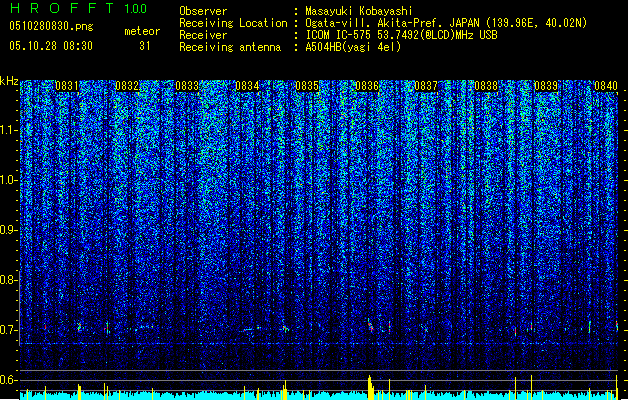This screenshot has height=400, width=629.
Task: Click the 1.0 kHz axis tick label
Action: [9, 180]
